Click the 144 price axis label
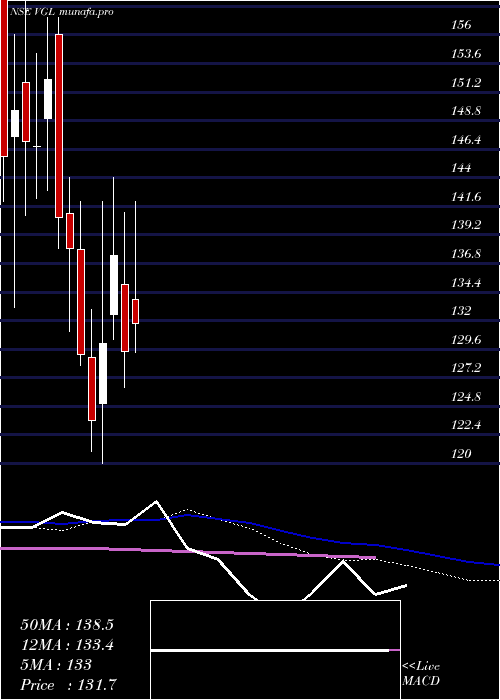500x700 pixels. tap(461, 168)
